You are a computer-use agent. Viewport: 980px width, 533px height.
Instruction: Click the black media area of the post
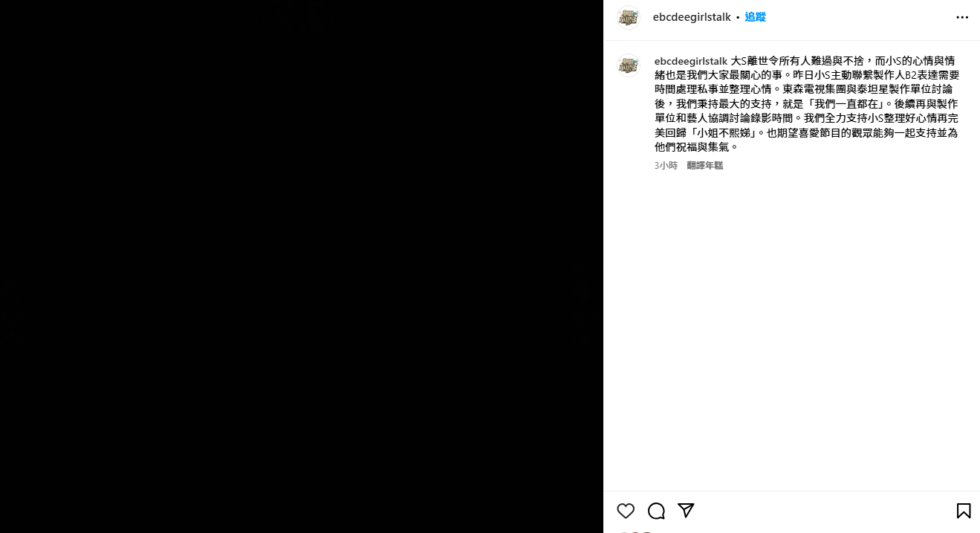(x=302, y=266)
